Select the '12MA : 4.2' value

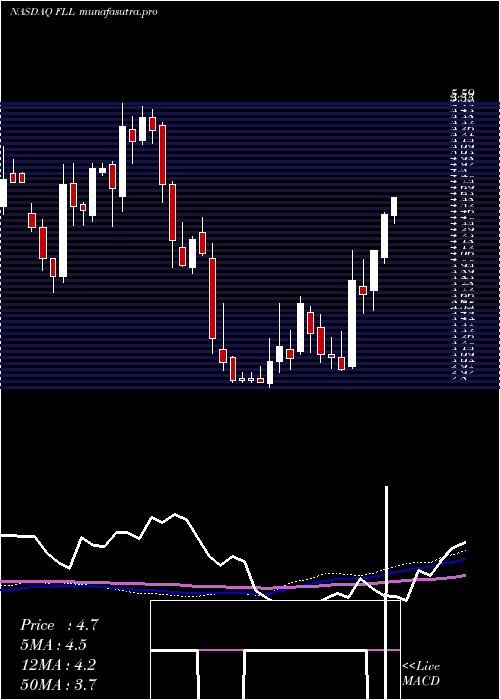[x=58, y=664]
